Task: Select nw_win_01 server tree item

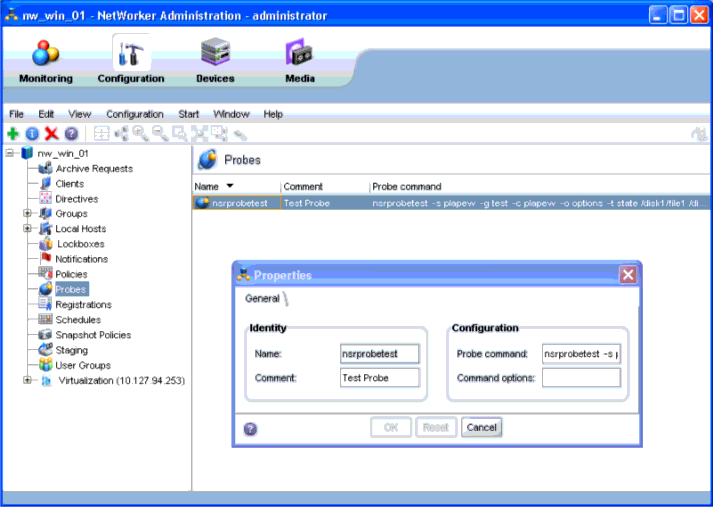Action: coord(63,153)
